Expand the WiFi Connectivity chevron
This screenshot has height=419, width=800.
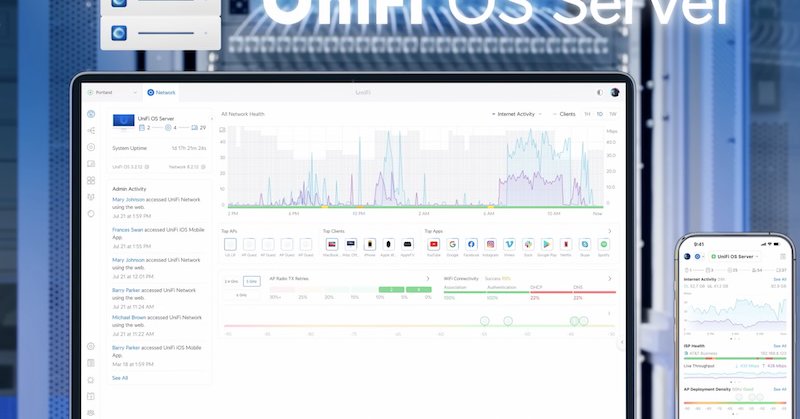tap(610, 279)
